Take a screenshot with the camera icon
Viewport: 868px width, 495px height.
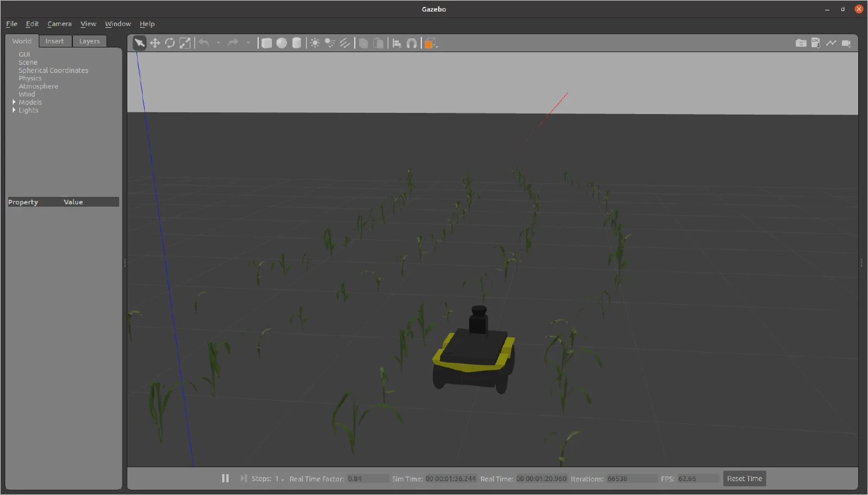coord(801,42)
